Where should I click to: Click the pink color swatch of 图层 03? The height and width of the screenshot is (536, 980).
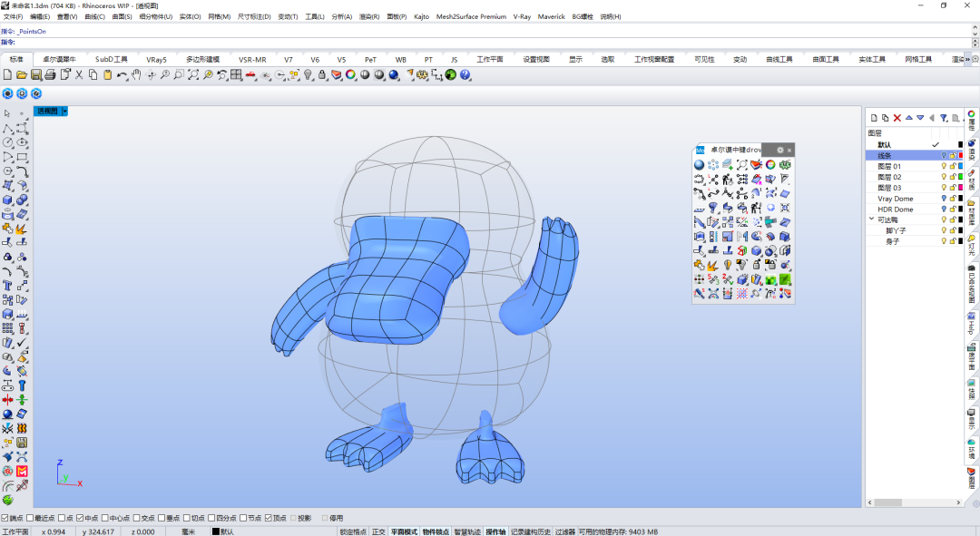pos(961,188)
